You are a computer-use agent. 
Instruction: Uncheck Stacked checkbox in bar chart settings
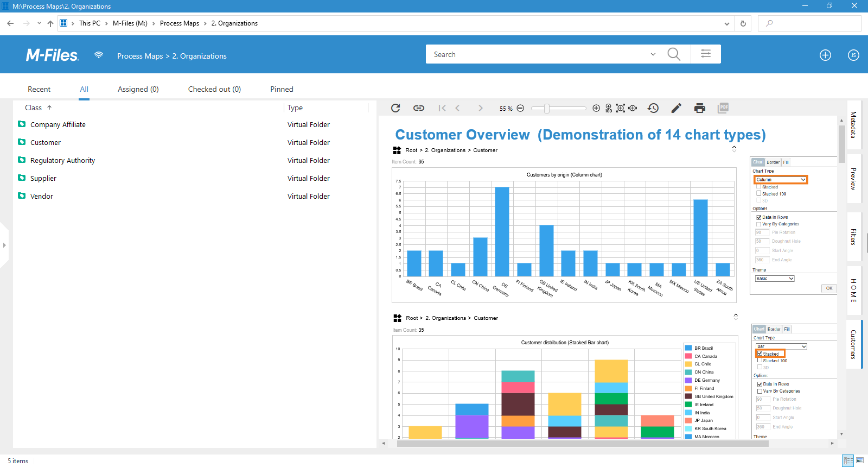760,354
